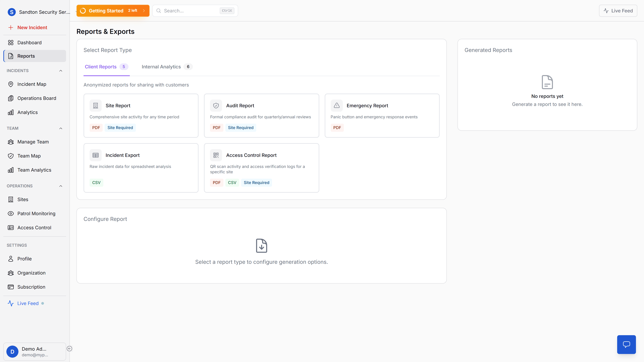Image resolution: width=644 pixels, height=362 pixels.
Task: Open the Getting Started progress banner
Action: (x=113, y=11)
